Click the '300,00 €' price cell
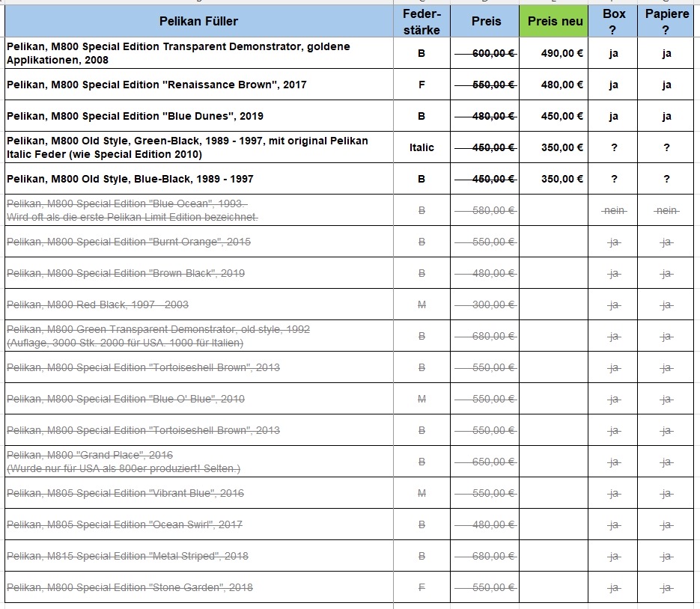 (x=485, y=304)
